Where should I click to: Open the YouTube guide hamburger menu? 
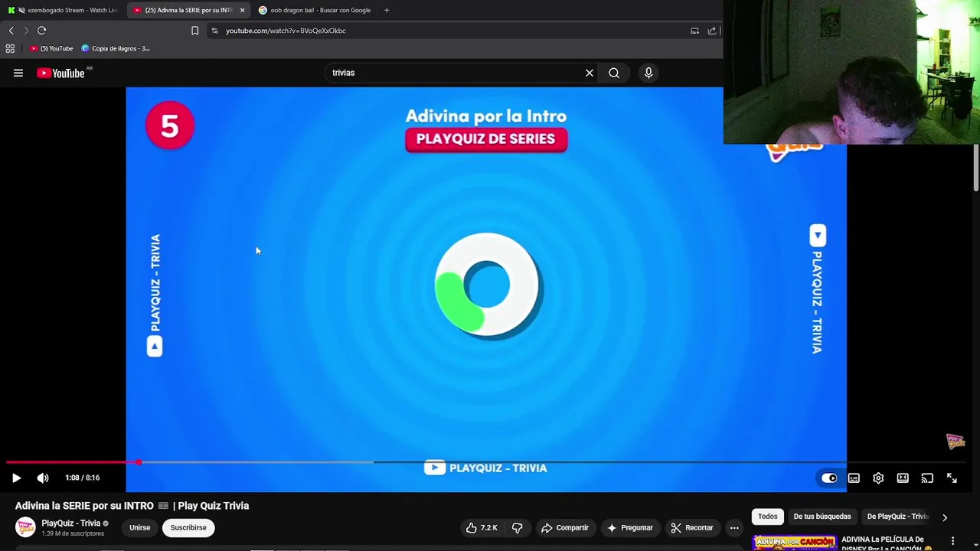[18, 73]
